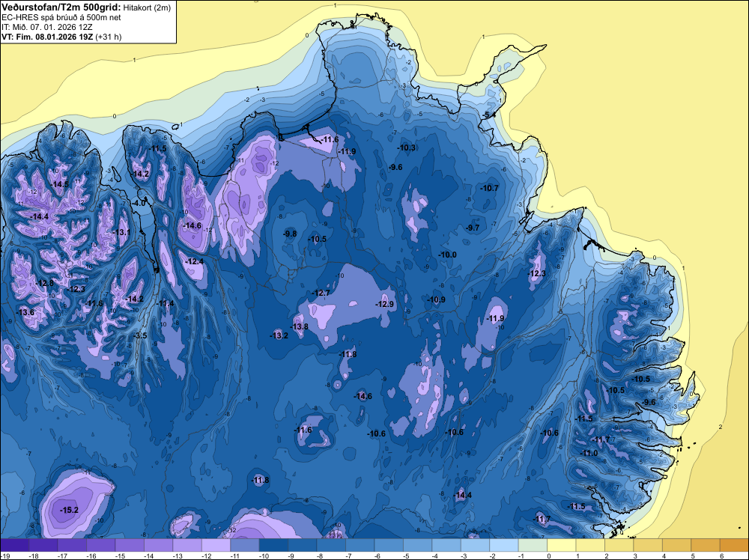Click the -13.2 temperature value
Image resolution: width=749 pixels, height=560 pixels.
(279, 335)
